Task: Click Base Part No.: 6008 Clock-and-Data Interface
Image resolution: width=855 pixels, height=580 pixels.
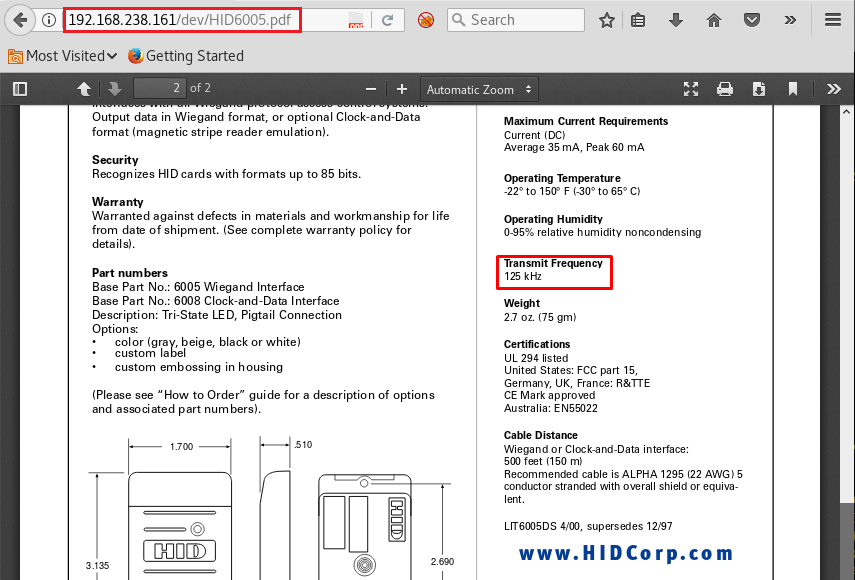Action: pyautogui.click(x=216, y=301)
